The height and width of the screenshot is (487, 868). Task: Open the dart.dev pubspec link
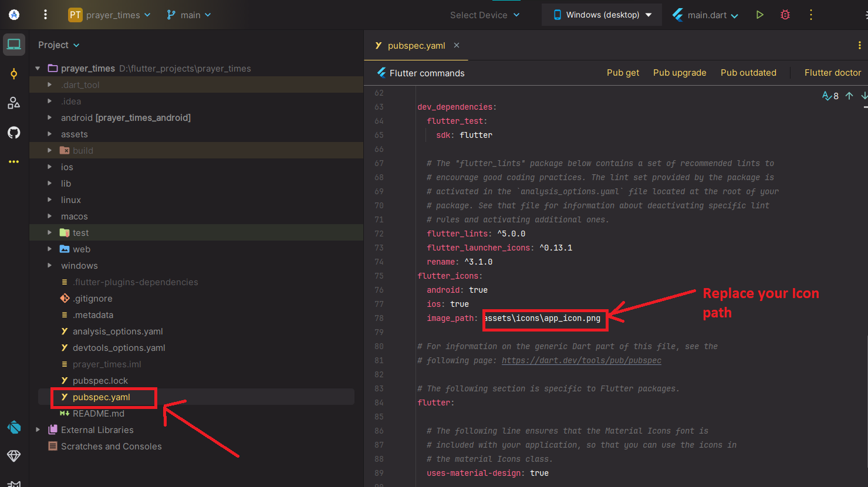tap(581, 360)
